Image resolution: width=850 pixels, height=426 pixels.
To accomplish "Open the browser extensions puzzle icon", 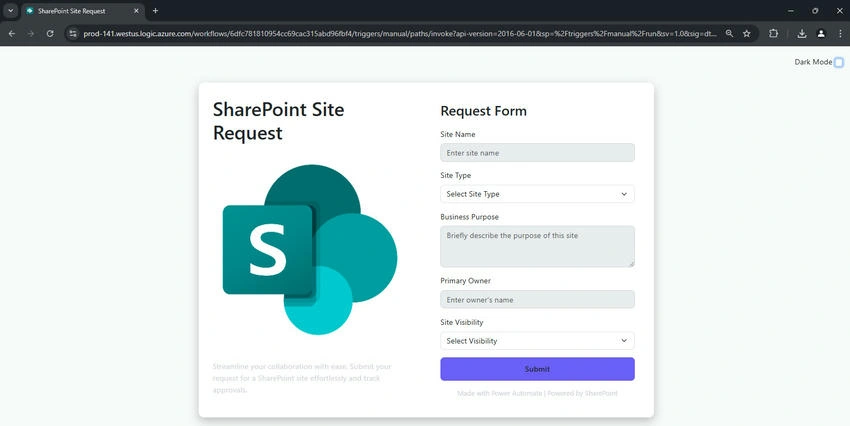I will (774, 34).
